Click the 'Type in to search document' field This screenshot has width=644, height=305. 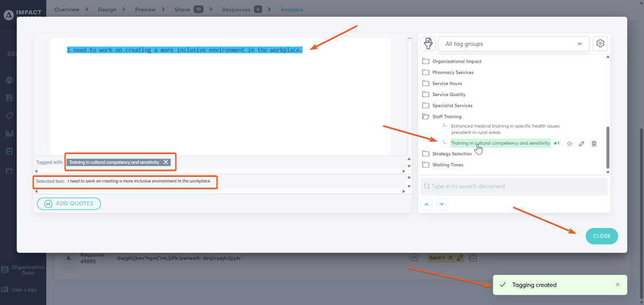[513, 187]
